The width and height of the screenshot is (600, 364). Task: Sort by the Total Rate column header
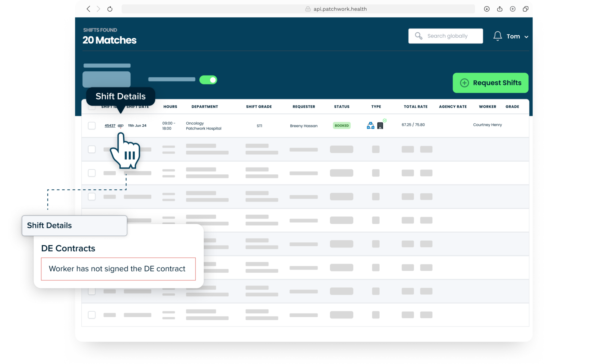coord(415,107)
